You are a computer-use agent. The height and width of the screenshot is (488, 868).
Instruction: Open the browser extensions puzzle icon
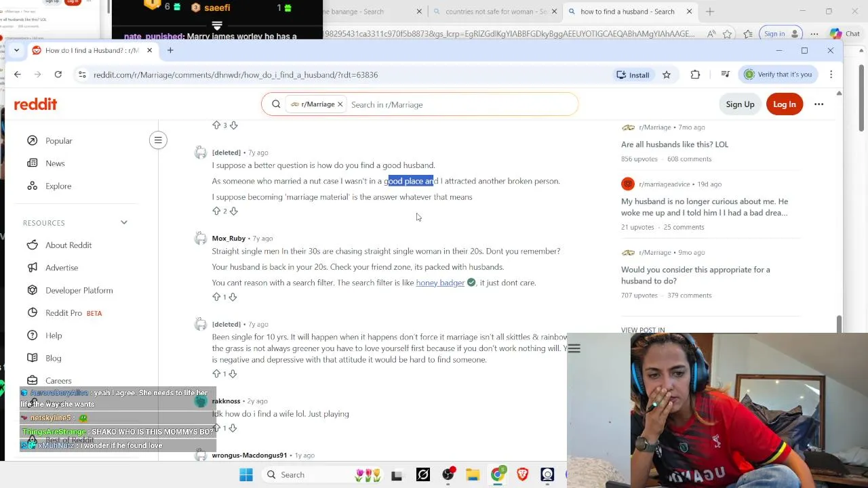click(695, 75)
